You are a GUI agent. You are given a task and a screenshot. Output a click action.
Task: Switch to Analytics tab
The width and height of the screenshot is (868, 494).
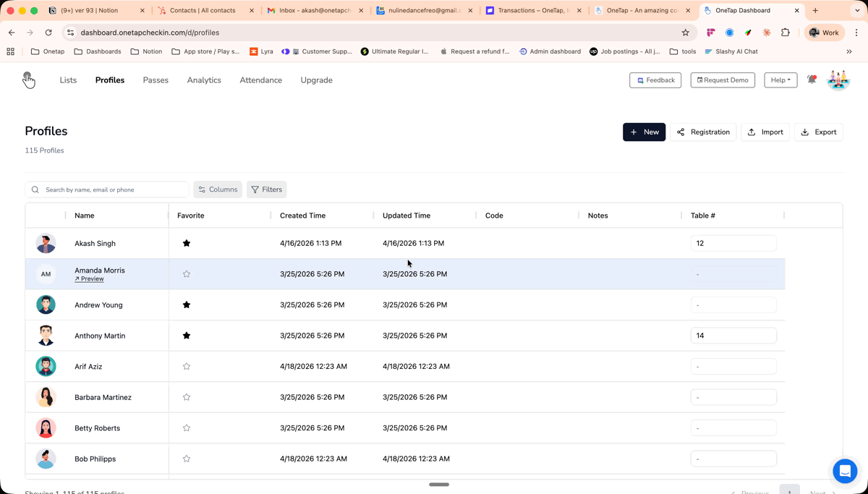204,80
